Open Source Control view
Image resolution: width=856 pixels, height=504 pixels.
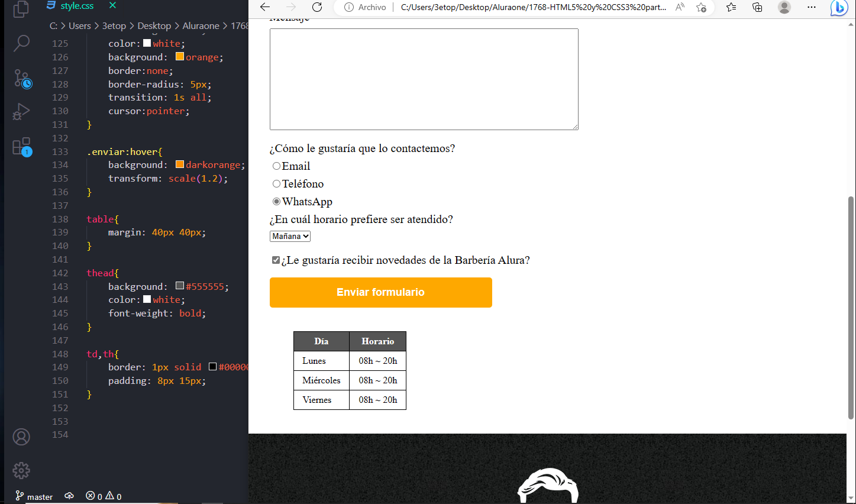[22, 79]
